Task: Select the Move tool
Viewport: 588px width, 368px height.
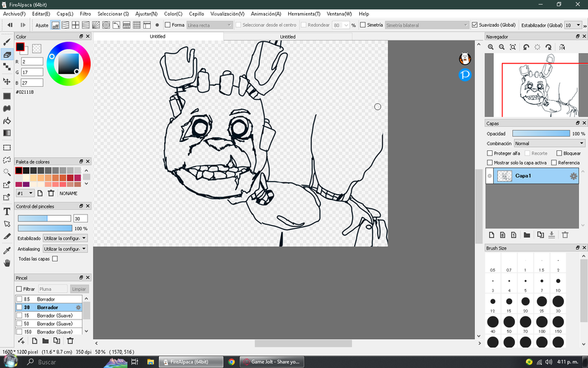Action: (x=7, y=81)
